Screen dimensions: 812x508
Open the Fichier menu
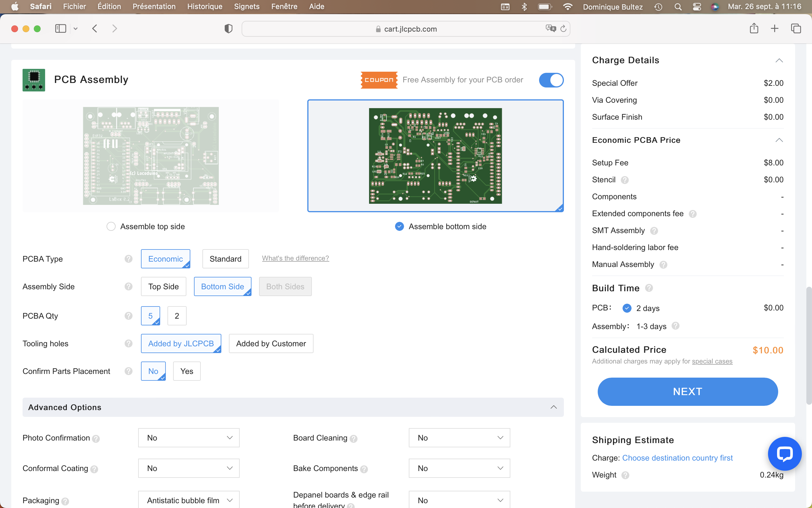coord(74,6)
